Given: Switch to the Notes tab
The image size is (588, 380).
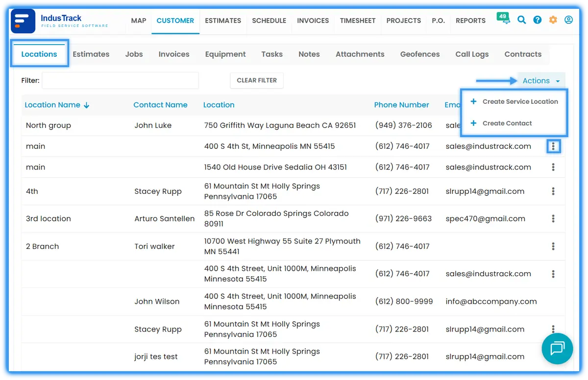Looking at the screenshot, I should 309,54.
